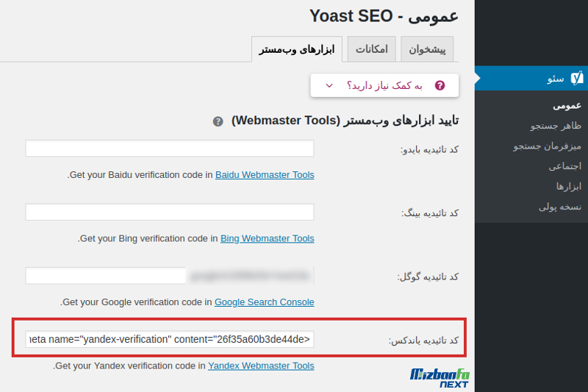Click the Yoast SEO logo icon in sidebar
The height and width of the screenshot is (392, 588).
coord(577,78)
